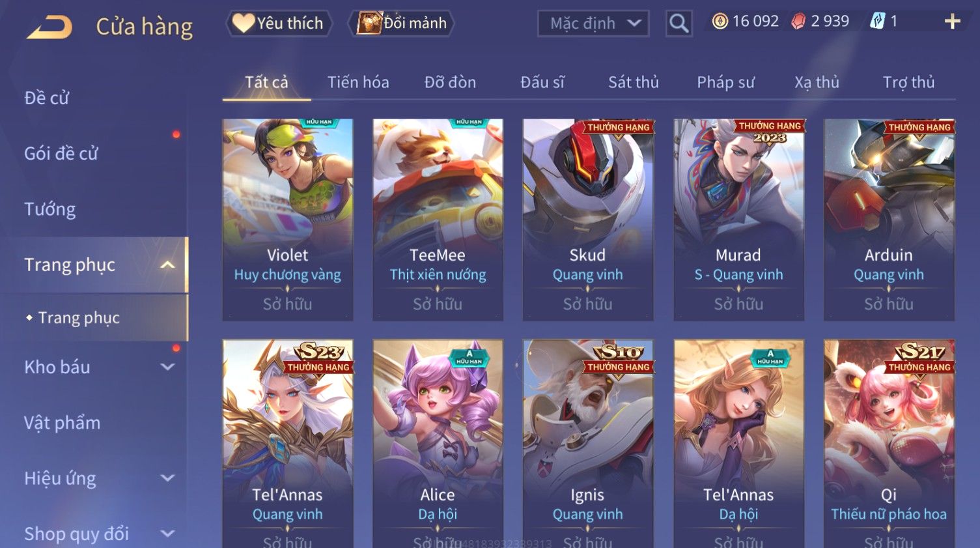The image size is (980, 548).
Task: Click the chest icon in Đổi mảnh
Action: tap(369, 23)
